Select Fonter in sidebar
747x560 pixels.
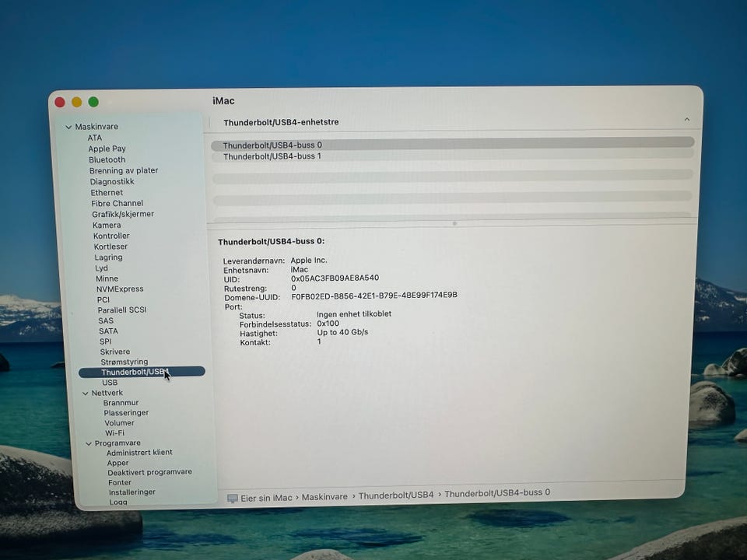120,482
